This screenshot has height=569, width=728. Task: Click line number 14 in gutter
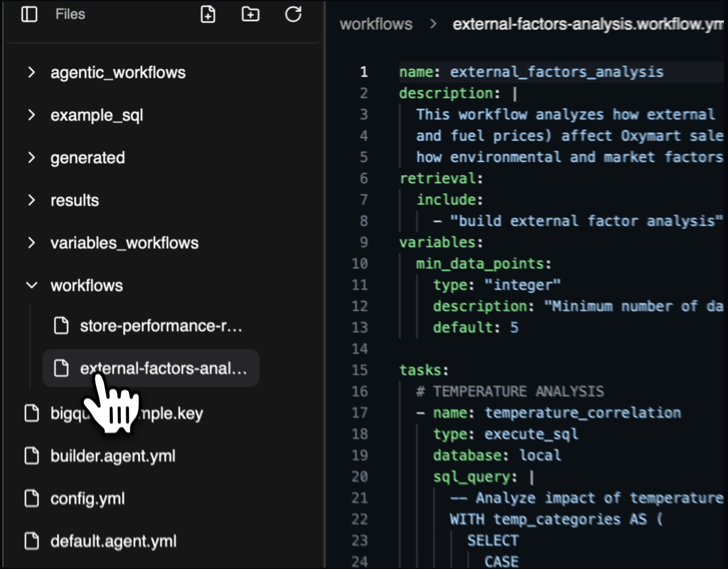[360, 349]
